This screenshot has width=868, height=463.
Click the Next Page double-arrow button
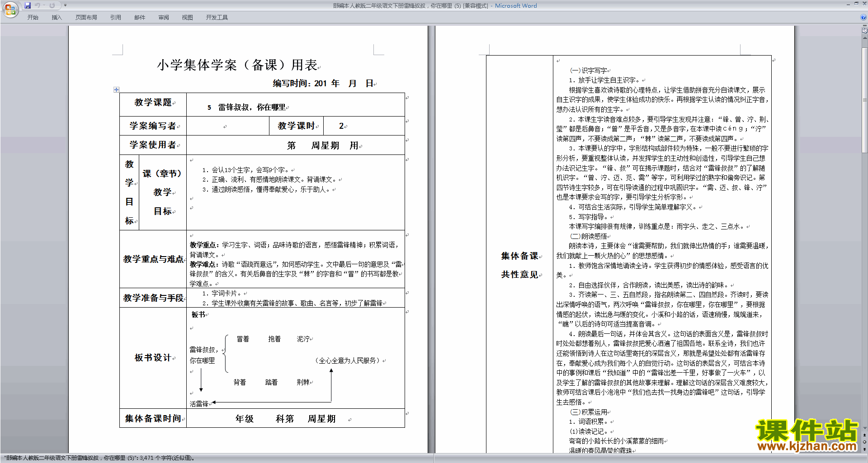coord(865,449)
